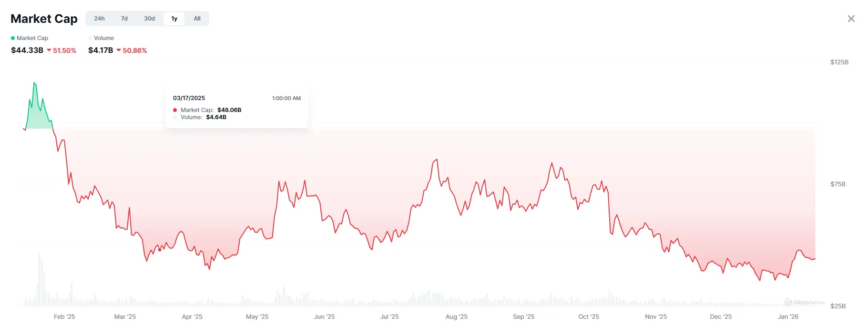Switch to the 24h time range
This screenshot has width=868, height=335.
pyautogui.click(x=99, y=19)
